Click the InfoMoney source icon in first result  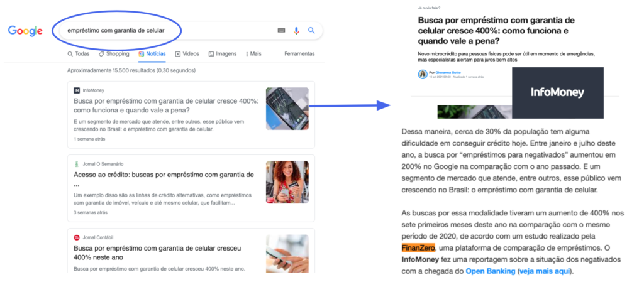(x=77, y=90)
